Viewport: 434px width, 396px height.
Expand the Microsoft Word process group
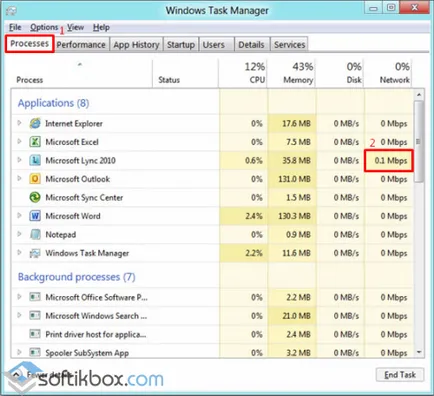tap(19, 216)
